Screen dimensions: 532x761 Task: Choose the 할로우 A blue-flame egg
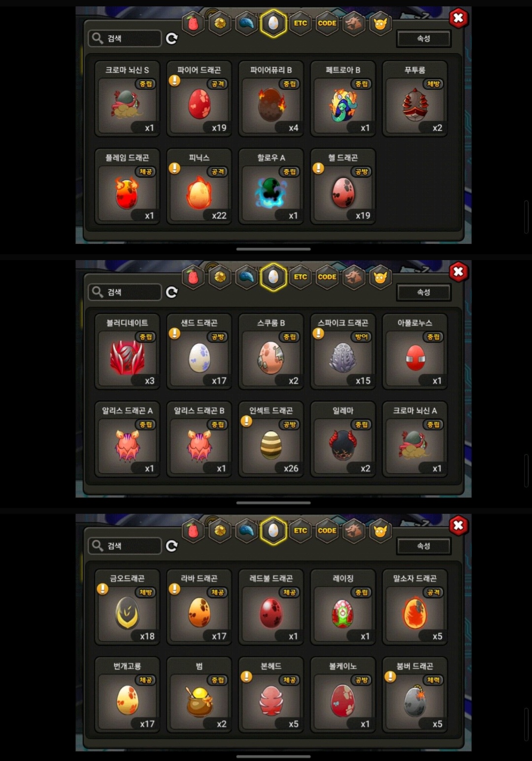coord(271,187)
